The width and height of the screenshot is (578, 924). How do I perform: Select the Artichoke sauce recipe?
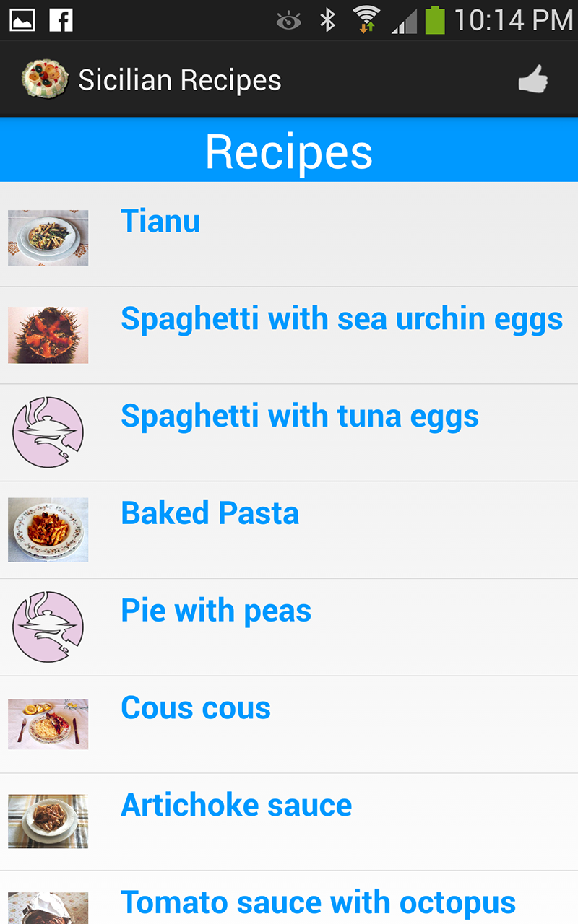pos(236,805)
